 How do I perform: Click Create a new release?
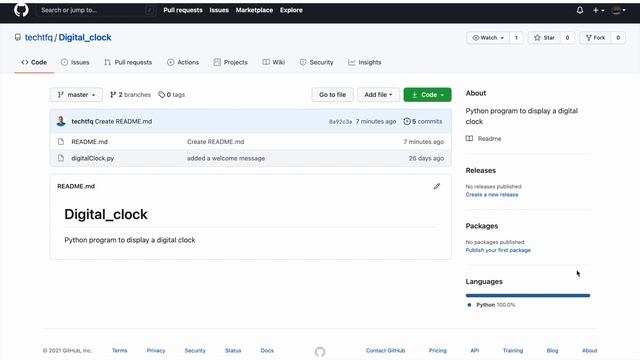pyautogui.click(x=492, y=195)
